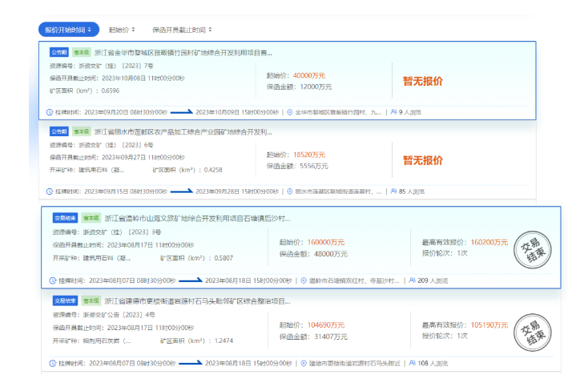Click the clock icon in the 金华市 listing
This screenshot has height=379, width=588.
tap(52, 113)
